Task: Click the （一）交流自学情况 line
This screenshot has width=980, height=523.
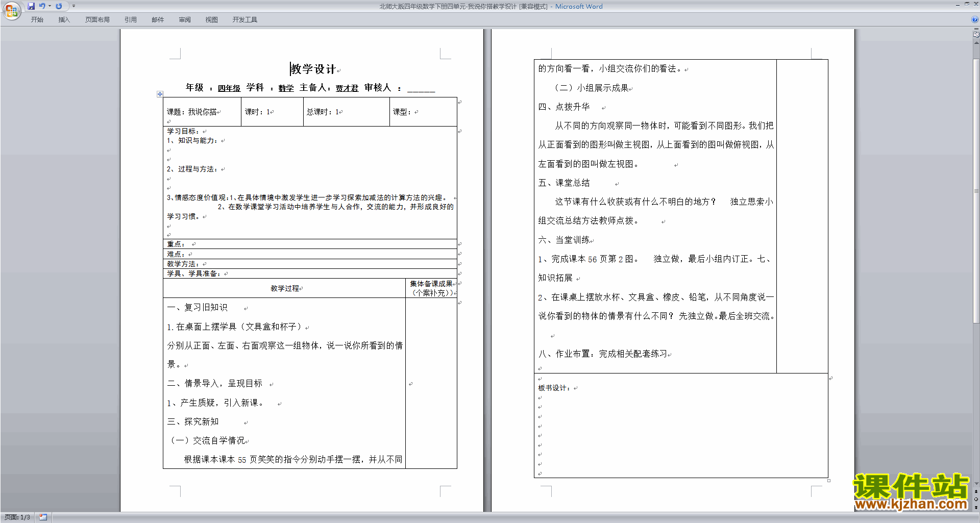Action: (208, 440)
